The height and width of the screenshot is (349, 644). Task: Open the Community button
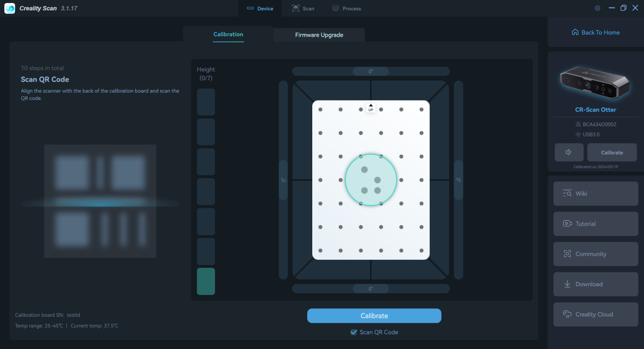tap(595, 254)
